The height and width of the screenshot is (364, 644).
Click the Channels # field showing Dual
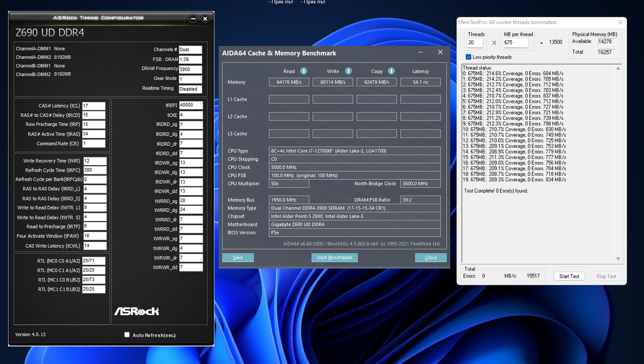[x=190, y=50]
